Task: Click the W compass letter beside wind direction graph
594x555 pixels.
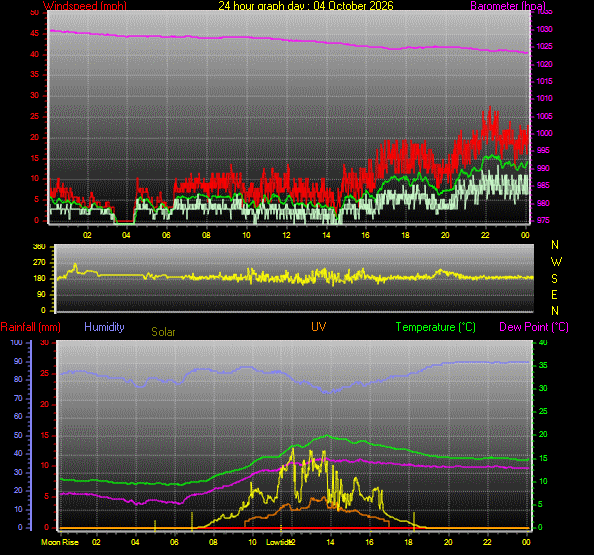Action: pyautogui.click(x=556, y=262)
